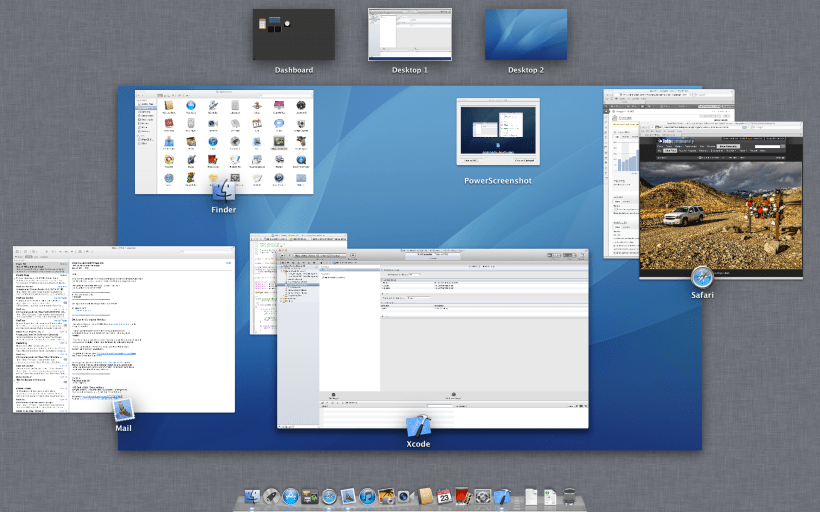Launch Launchpad rocket icon in Dock
This screenshot has height=512, width=820.
click(x=271, y=497)
